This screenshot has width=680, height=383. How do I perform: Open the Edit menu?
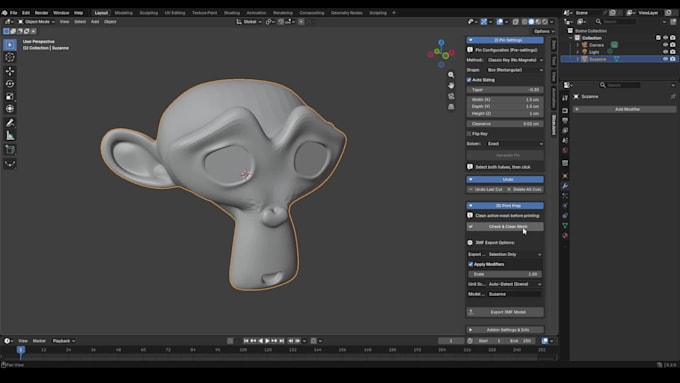[x=26, y=13]
